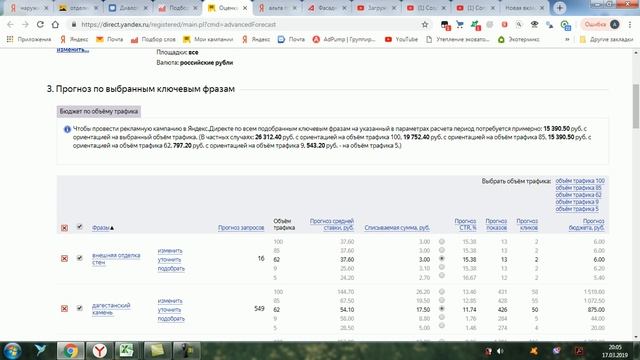Image resolution: width=640 pixels, height=360 pixels.
Task: Bookmark this page with star icon
Action: pos(425,24)
